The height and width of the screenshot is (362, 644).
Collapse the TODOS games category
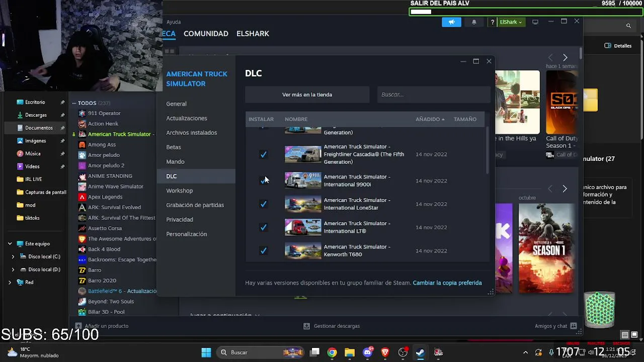pyautogui.click(x=74, y=103)
